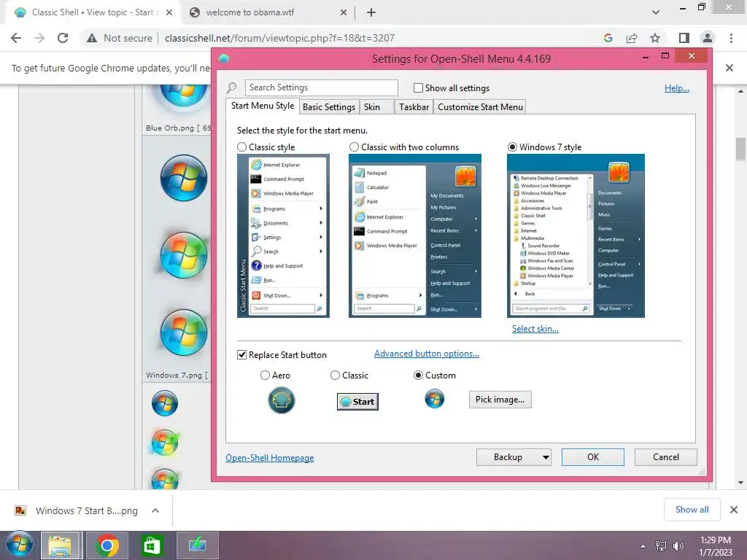The image size is (747, 560).
Task: Open the Backup dropdown arrow
Action: (x=546, y=458)
